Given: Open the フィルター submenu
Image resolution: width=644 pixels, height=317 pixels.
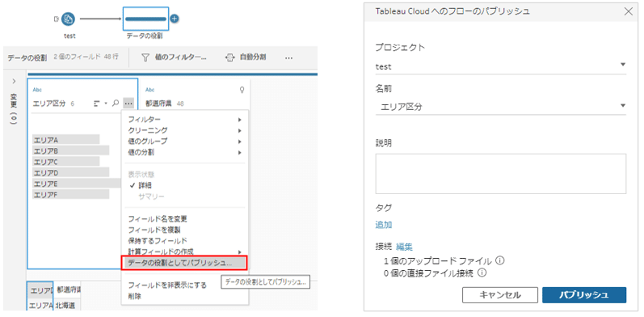Looking at the screenshot, I should click(x=185, y=120).
